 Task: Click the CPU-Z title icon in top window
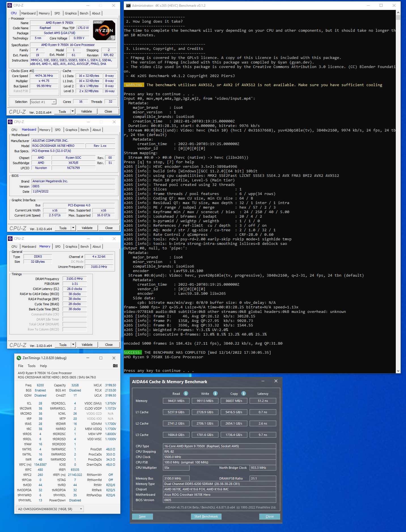point(10,5)
